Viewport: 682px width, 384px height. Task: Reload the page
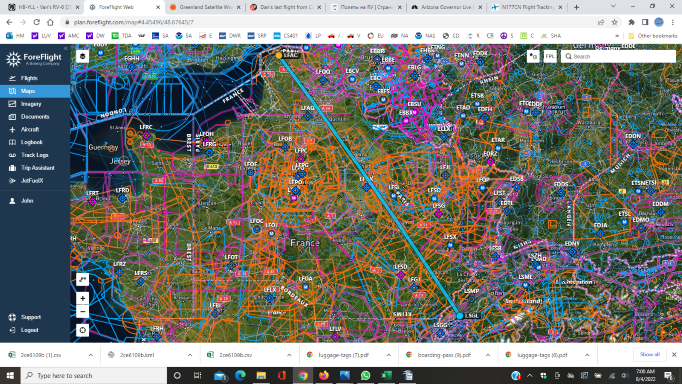pos(37,22)
